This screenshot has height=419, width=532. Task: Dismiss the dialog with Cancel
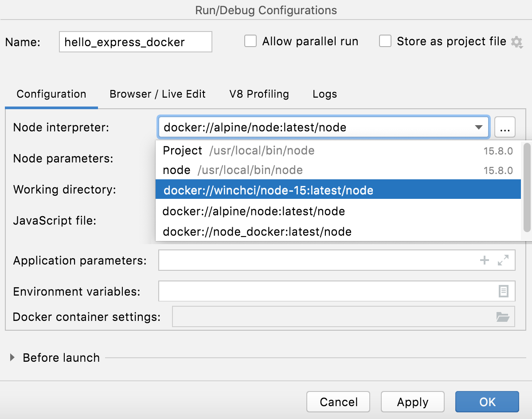point(338,401)
